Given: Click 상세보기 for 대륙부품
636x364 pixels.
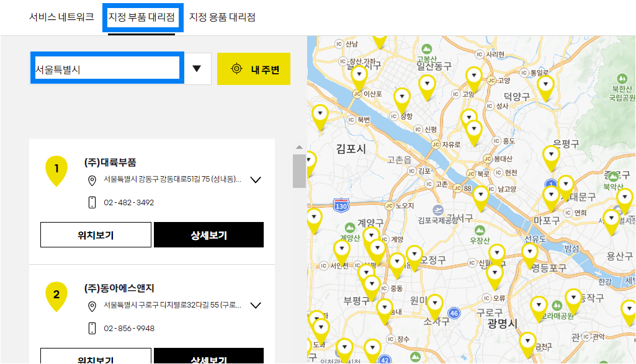Looking at the screenshot, I should click(x=209, y=234).
